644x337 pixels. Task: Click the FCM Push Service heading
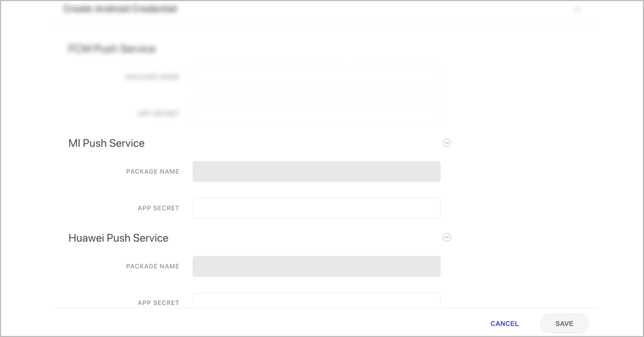(112, 49)
